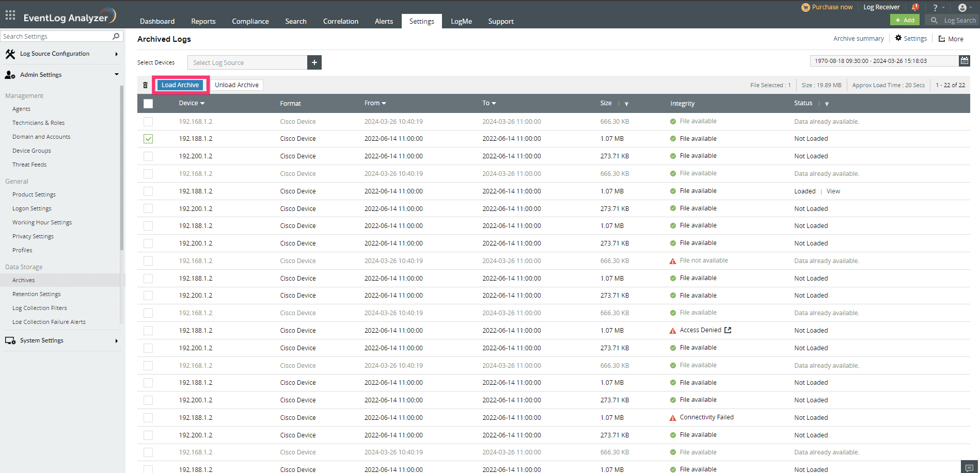Uncheck the selected 192.188.1.2 row checkbox

[x=148, y=139]
